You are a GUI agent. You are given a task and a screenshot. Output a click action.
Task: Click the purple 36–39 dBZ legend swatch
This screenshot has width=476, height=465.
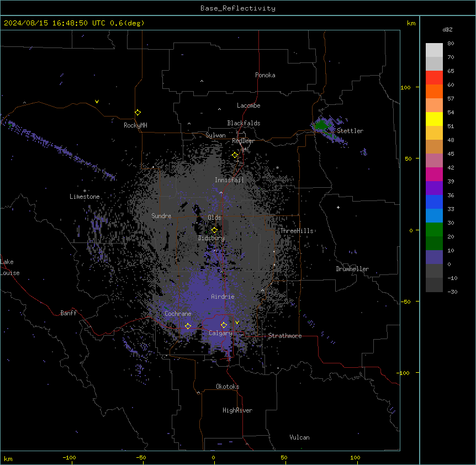(434, 188)
